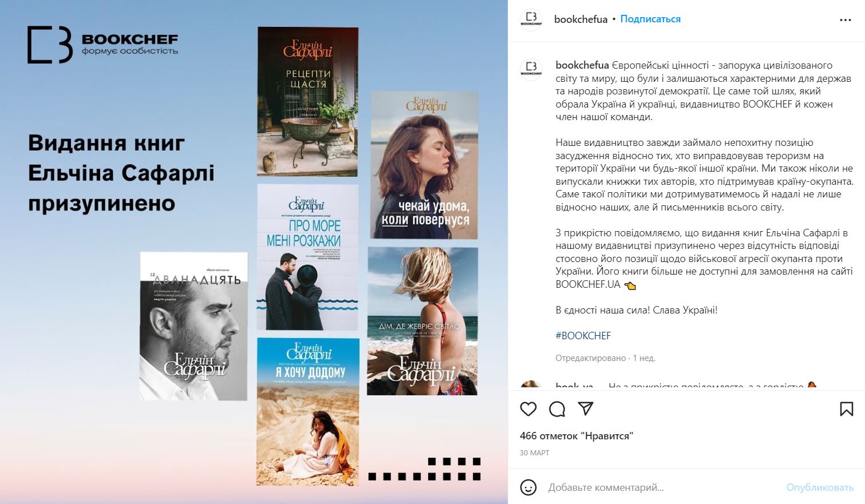Click the bookchefua avatar in the header
This screenshot has width=865, height=504.
point(531,19)
